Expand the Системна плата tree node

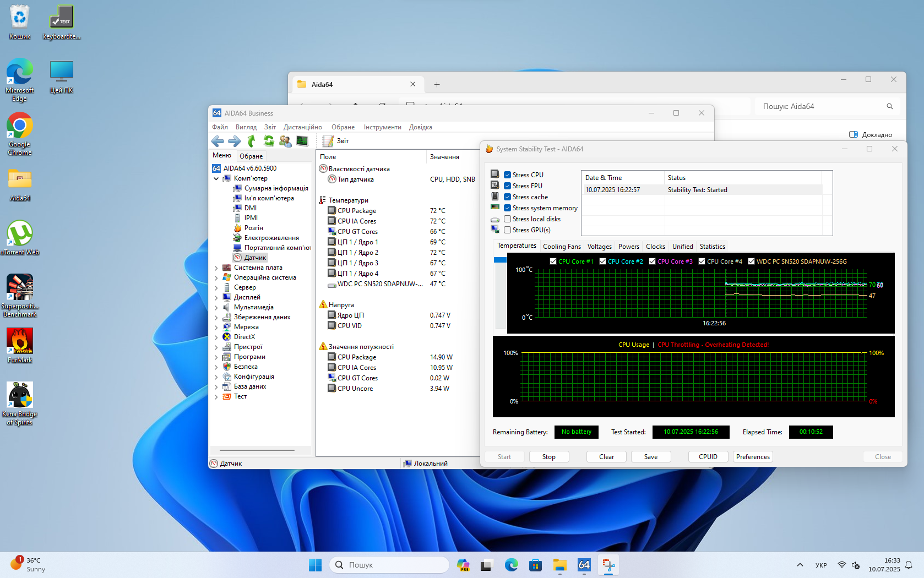click(x=216, y=268)
